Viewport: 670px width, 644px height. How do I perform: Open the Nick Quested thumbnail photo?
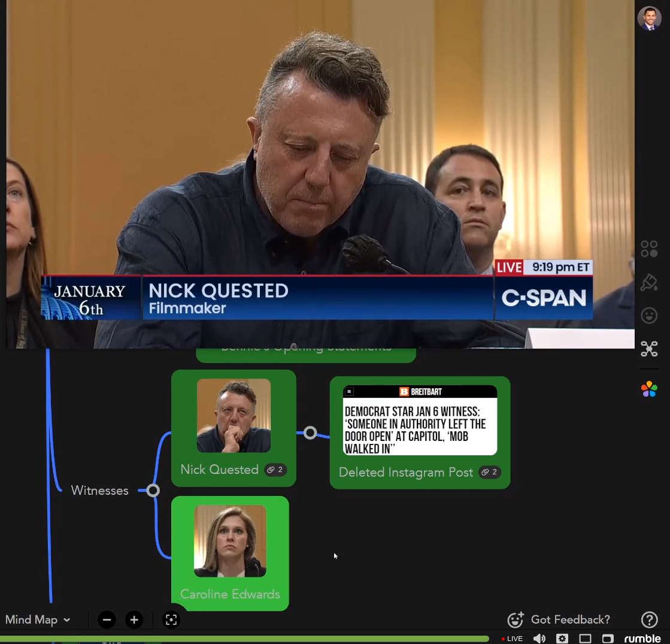(x=234, y=415)
